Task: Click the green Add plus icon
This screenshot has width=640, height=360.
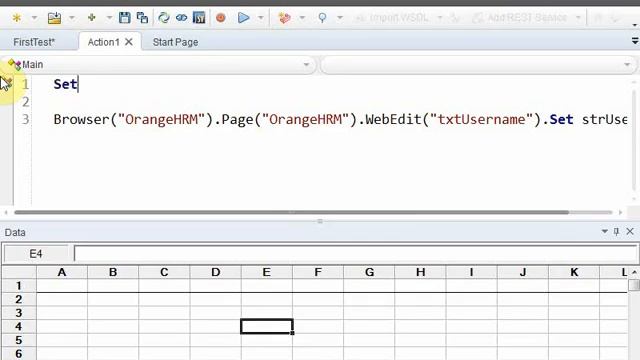Action: (x=91, y=18)
